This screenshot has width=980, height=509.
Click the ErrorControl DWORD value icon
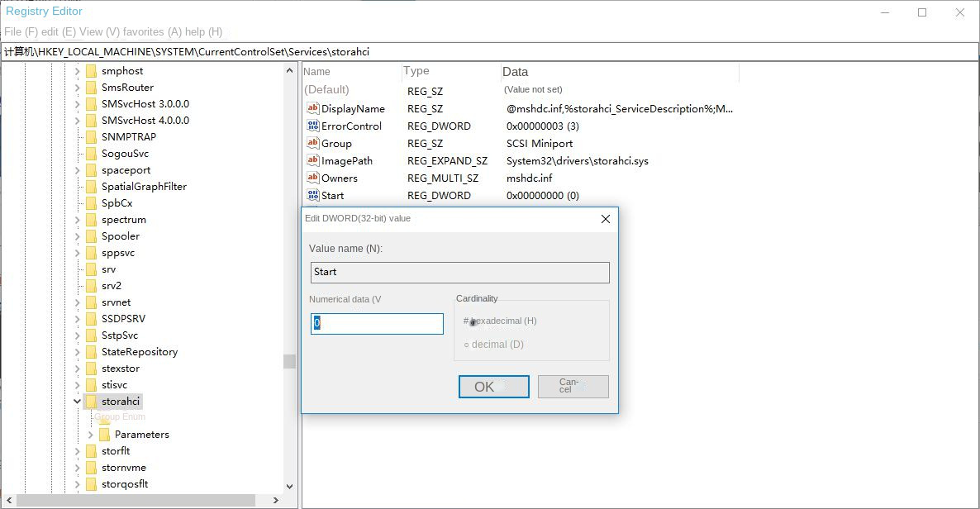click(x=312, y=126)
